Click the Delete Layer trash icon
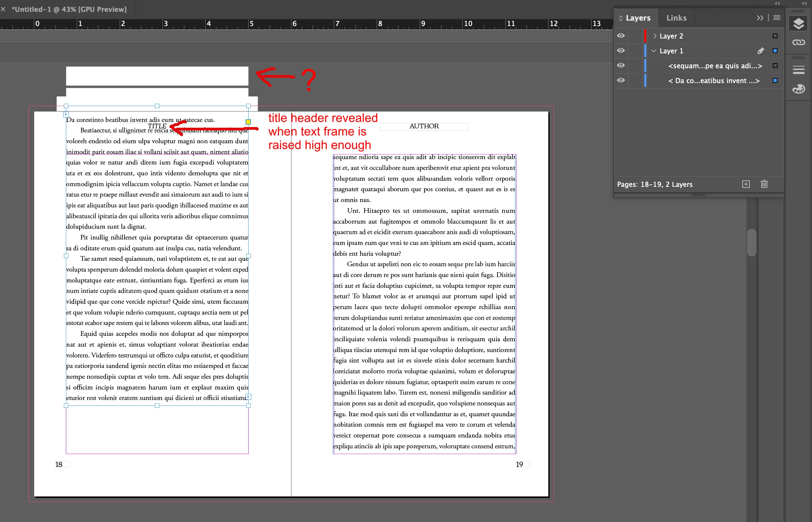This screenshot has height=522, width=812. 764,184
